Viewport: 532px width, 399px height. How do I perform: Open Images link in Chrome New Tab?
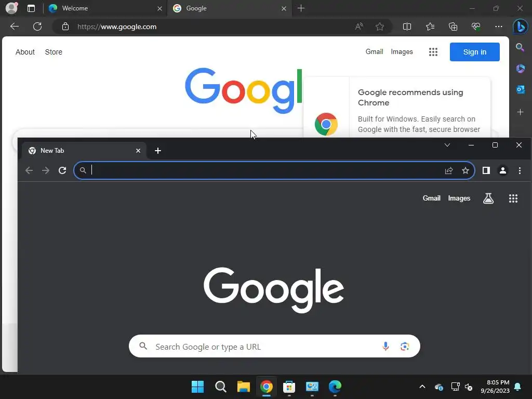(459, 198)
